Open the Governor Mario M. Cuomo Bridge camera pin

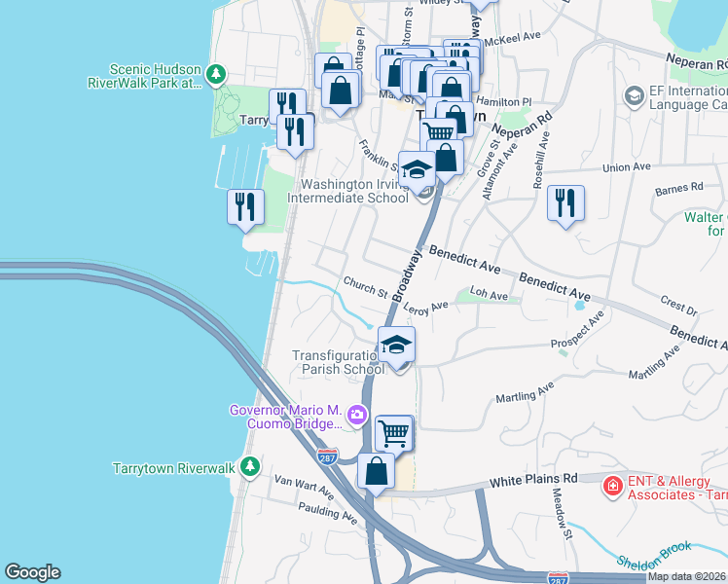point(356,415)
